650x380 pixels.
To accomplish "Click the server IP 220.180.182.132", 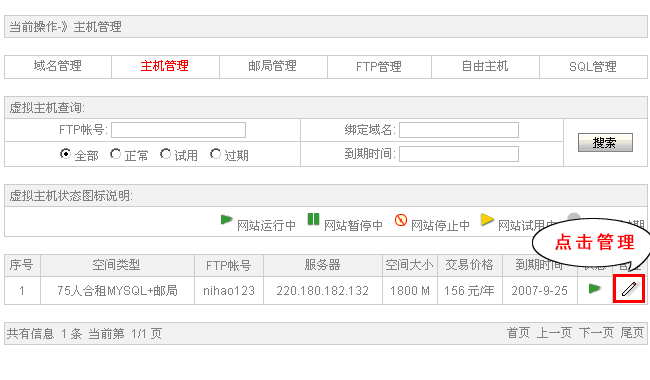I will (x=323, y=290).
